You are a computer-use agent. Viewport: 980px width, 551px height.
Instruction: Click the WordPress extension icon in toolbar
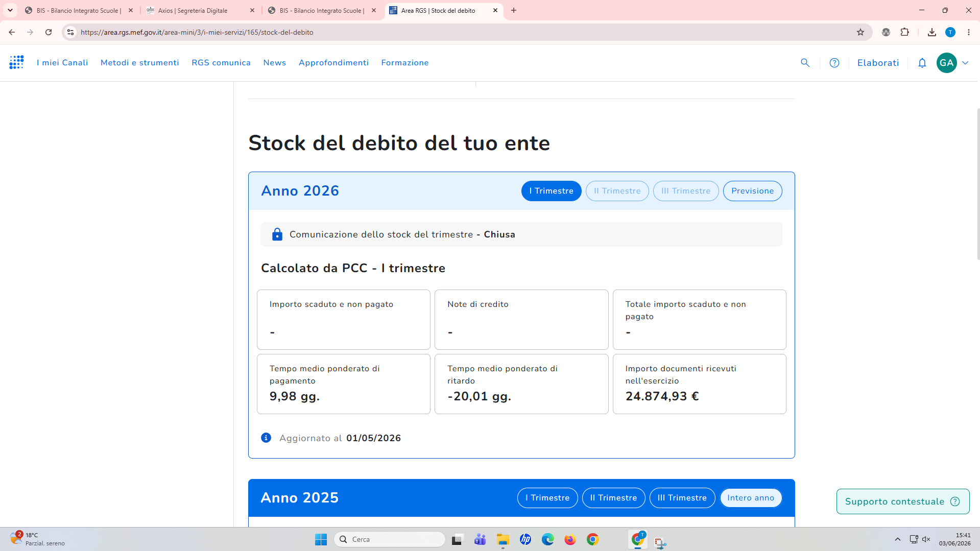[x=886, y=32]
